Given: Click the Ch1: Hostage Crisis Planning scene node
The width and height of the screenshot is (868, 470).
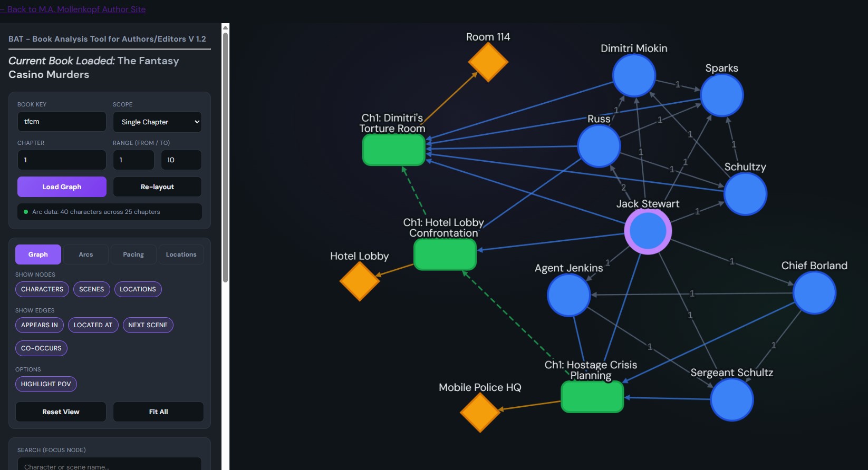Looking at the screenshot, I should coord(592,397).
